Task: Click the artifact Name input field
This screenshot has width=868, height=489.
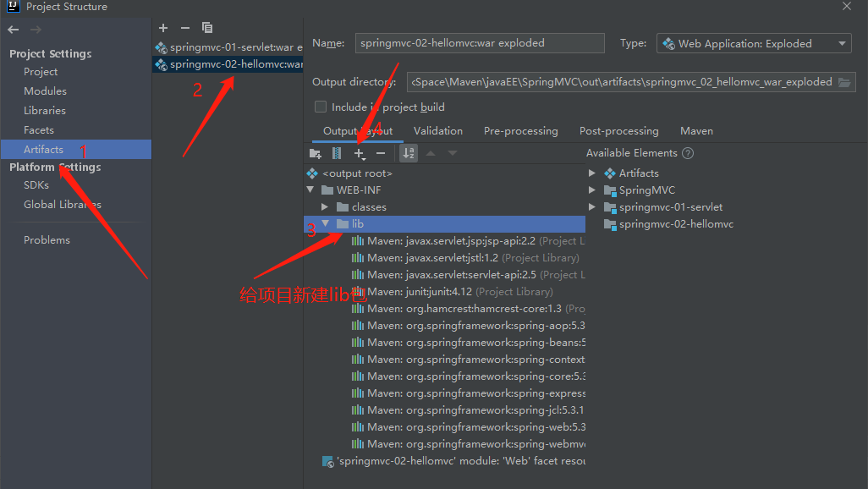Action: pos(480,43)
